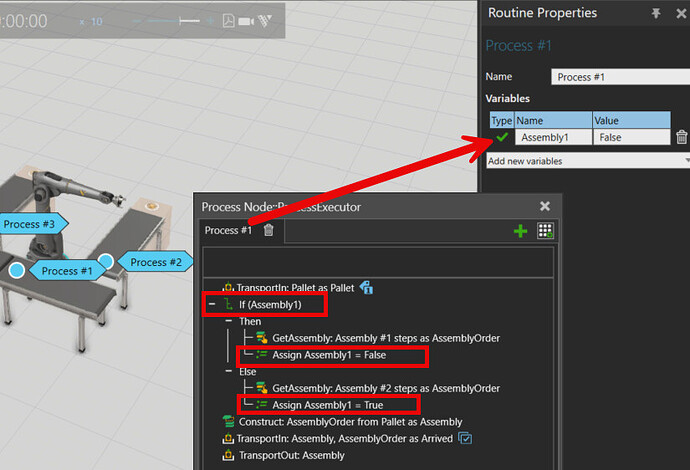This screenshot has width=690, height=470.
Task: Add new routine with green plus icon
Action: pyautogui.click(x=520, y=231)
